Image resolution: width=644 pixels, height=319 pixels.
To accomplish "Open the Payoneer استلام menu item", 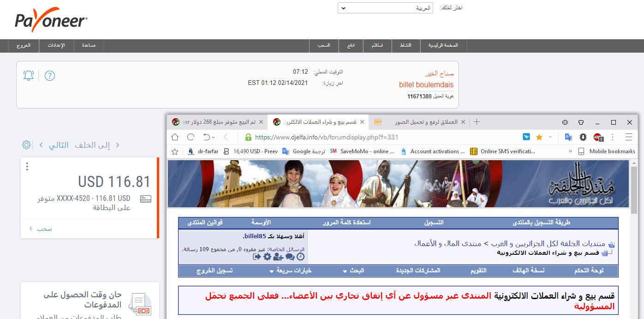I will pos(377,46).
